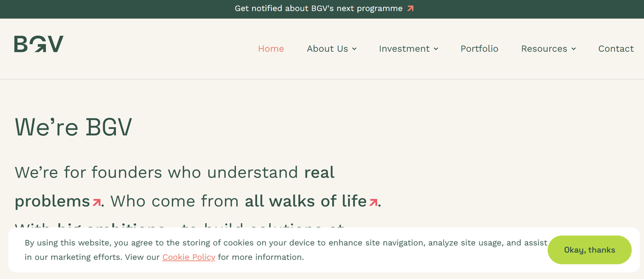Open the Contact page
This screenshot has width=644, height=279.
pyautogui.click(x=615, y=49)
